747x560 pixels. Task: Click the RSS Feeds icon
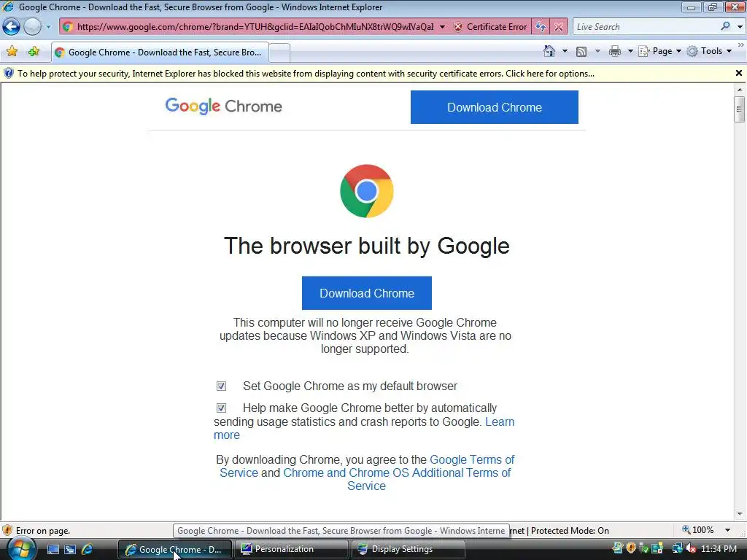coord(581,52)
